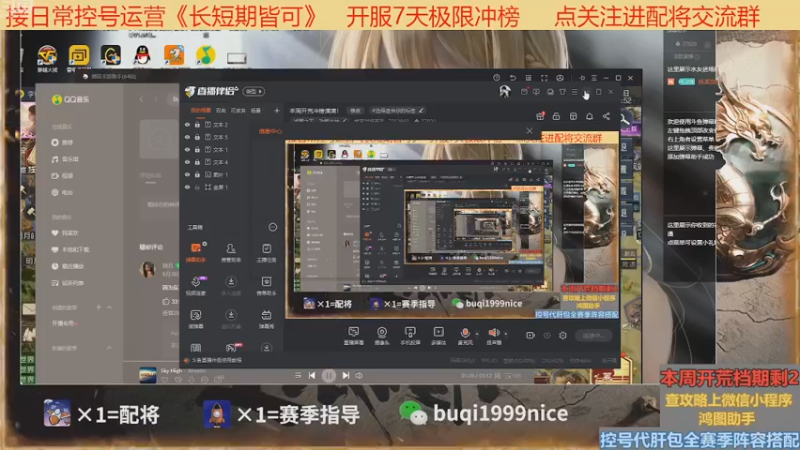Open the notification bell in the streaming app
This screenshot has height=450, width=800.
pos(589,116)
